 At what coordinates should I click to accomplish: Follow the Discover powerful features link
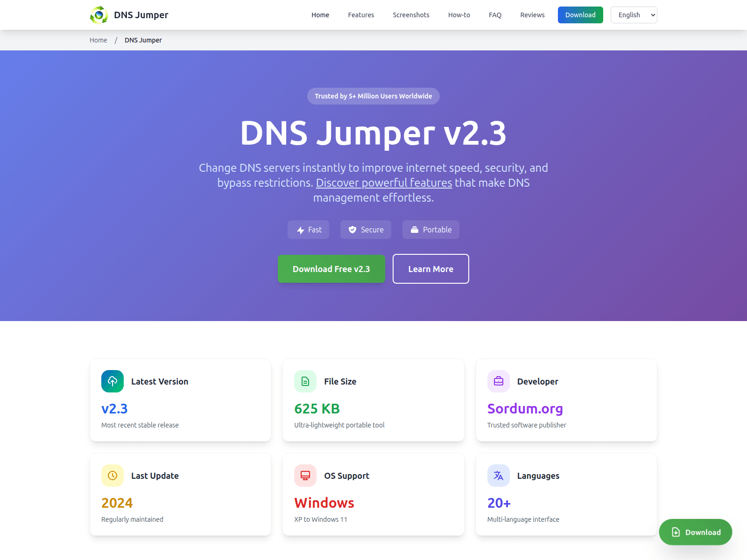384,182
